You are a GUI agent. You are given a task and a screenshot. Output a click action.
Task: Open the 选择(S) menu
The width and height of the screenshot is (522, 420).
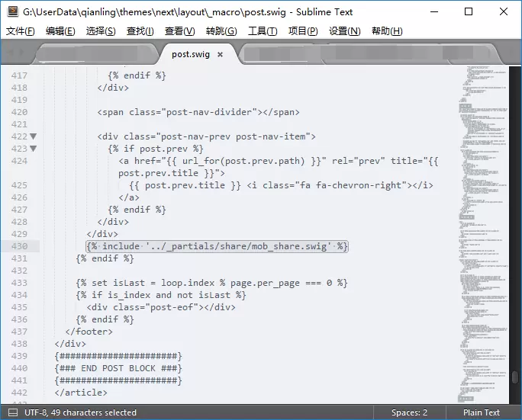[x=101, y=31]
